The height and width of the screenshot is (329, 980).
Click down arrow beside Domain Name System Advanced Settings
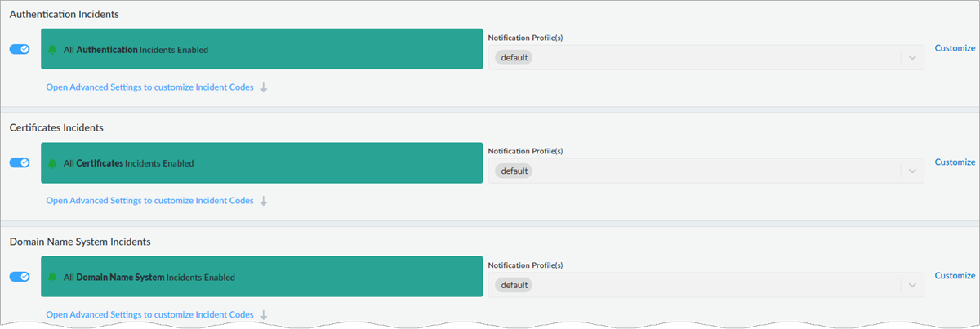coord(264,315)
